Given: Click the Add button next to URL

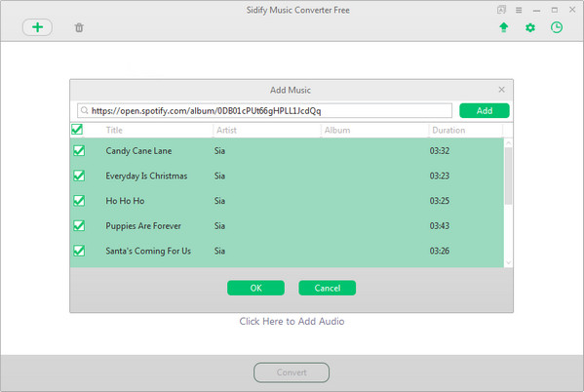Looking at the screenshot, I should (x=485, y=110).
